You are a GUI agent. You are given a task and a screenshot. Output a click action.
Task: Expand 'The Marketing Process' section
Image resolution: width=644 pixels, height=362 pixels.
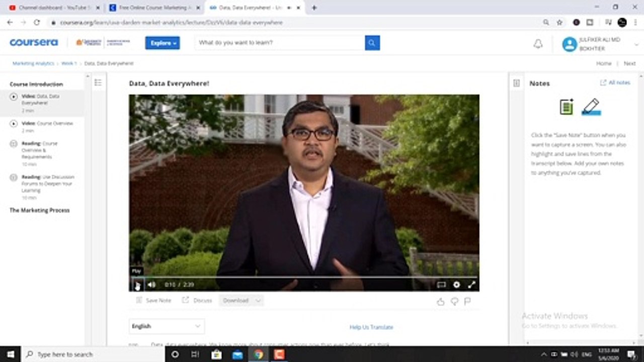pyautogui.click(x=40, y=211)
